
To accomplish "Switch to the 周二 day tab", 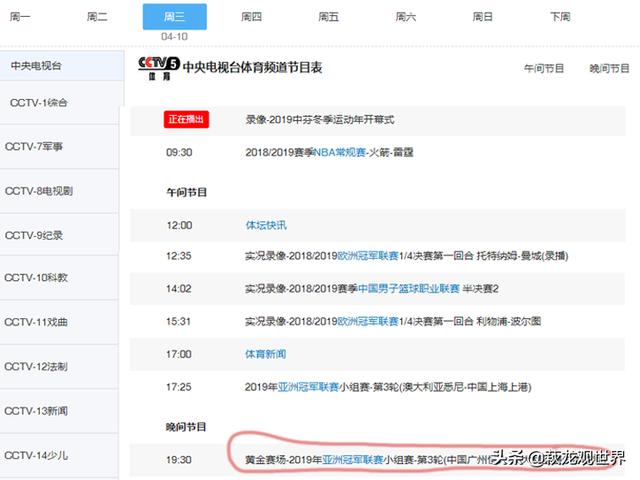I will coord(97,17).
